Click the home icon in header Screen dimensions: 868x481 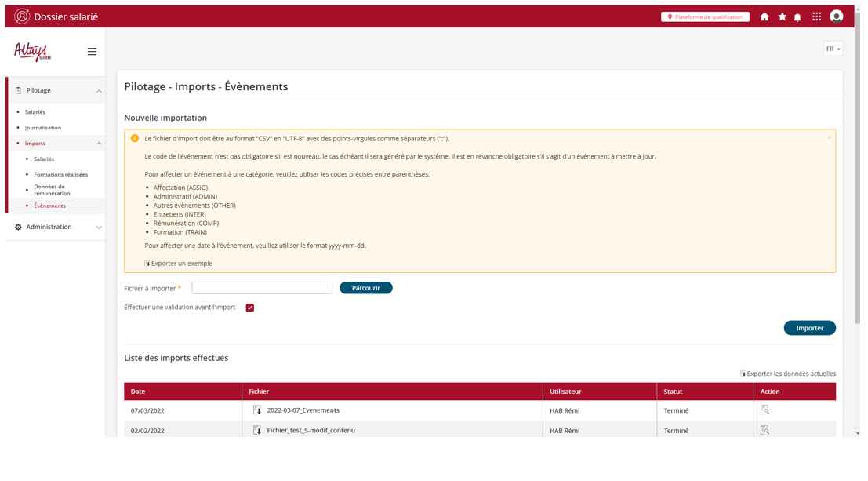coord(764,16)
